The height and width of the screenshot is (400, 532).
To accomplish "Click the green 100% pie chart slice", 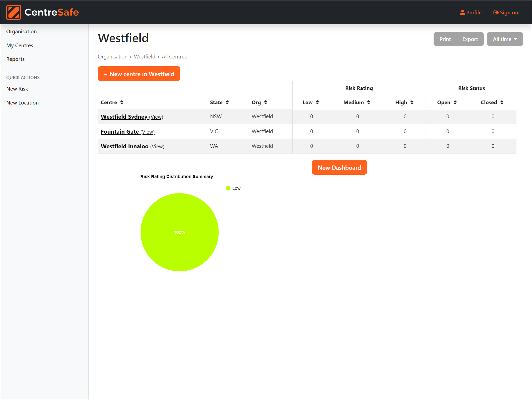I will [x=179, y=232].
